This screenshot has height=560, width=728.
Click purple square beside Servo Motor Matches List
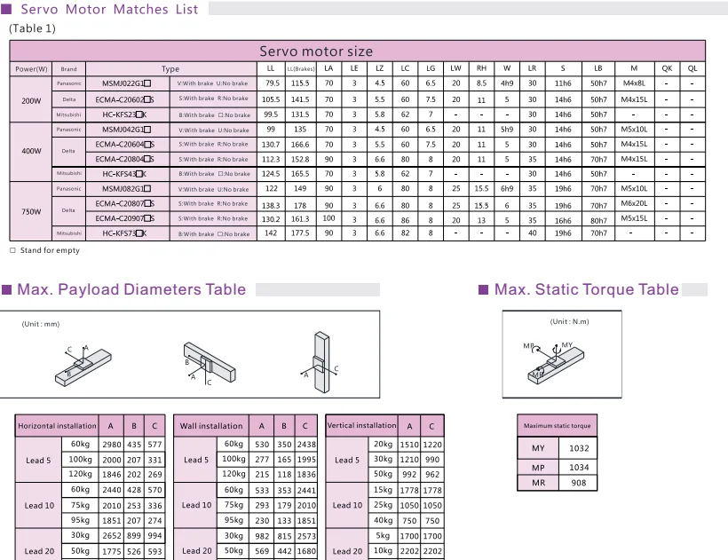(x=5, y=10)
